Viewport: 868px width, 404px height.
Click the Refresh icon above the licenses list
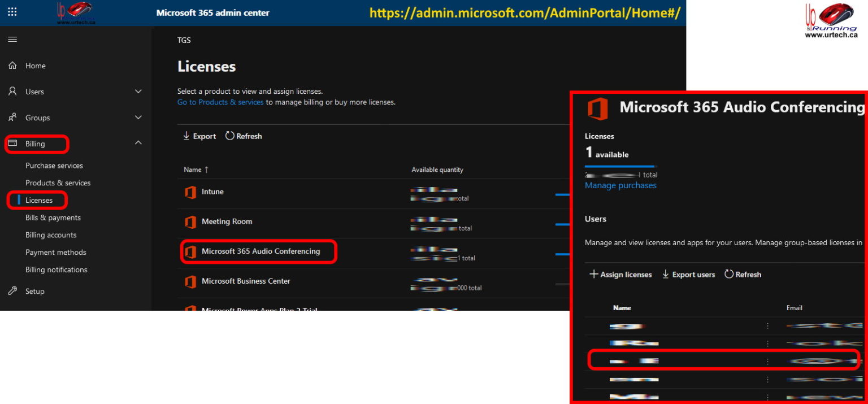pos(229,136)
